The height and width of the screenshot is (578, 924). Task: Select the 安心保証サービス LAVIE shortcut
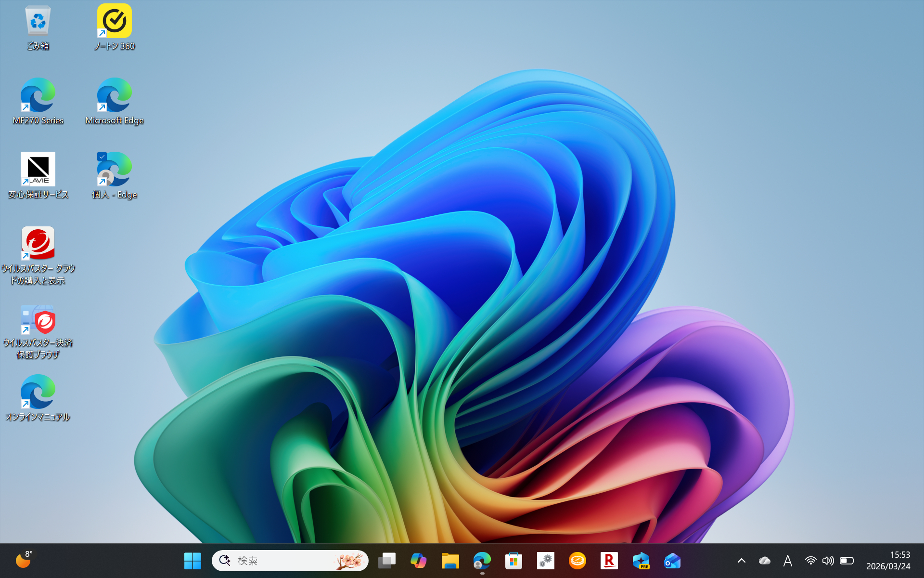38,176
